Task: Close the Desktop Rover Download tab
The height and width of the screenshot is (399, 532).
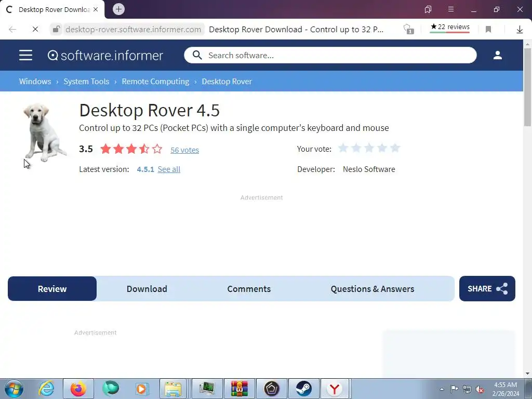Action: (x=96, y=9)
